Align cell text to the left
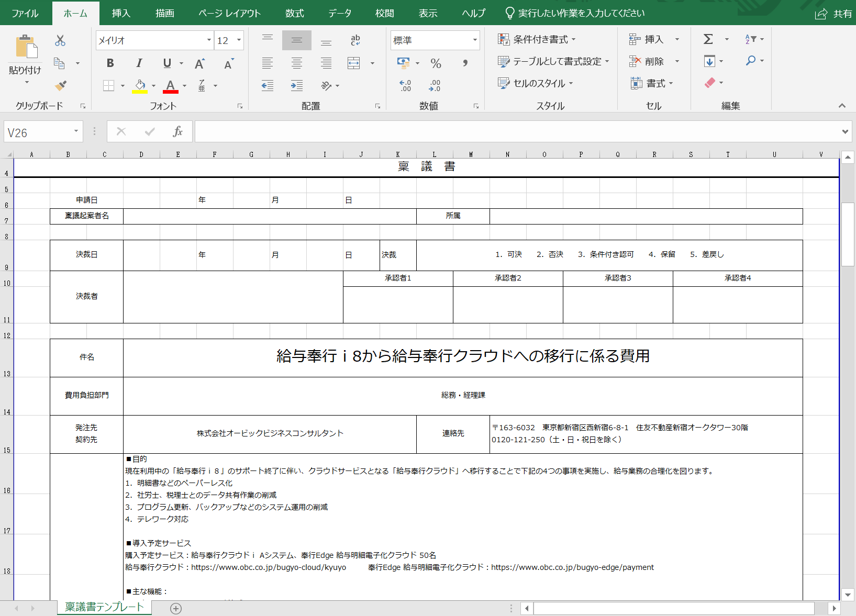This screenshot has height=616, width=856. point(268,63)
